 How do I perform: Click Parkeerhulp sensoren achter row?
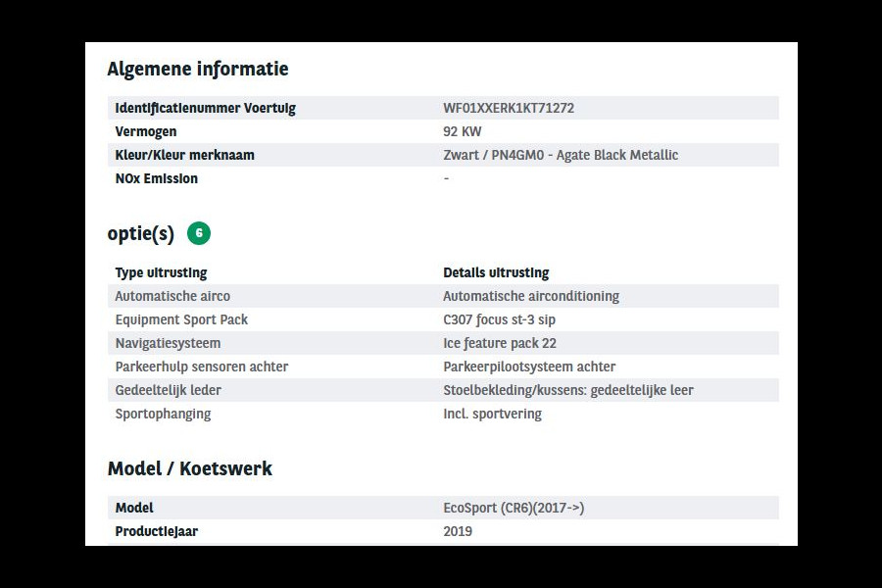(201, 367)
